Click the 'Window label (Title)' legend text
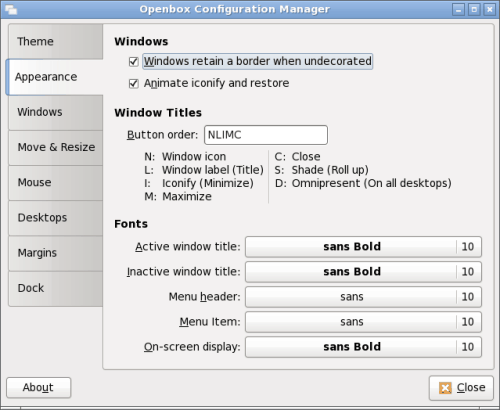Screen dimensions: 500x410 213,170
